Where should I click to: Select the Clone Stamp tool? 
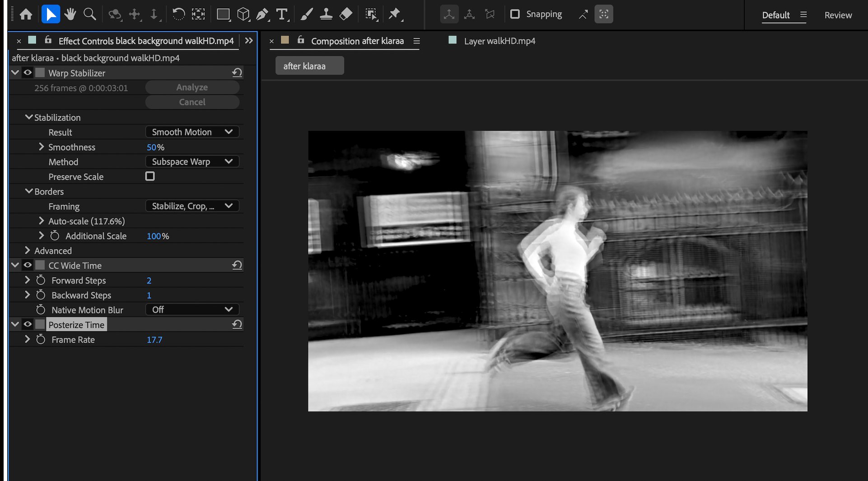pyautogui.click(x=326, y=14)
